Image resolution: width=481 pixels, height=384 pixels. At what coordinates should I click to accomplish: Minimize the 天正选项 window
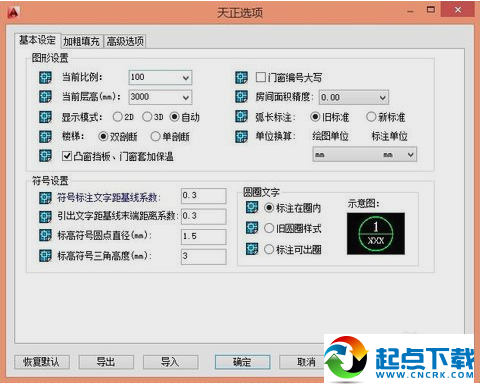[x=411, y=12]
